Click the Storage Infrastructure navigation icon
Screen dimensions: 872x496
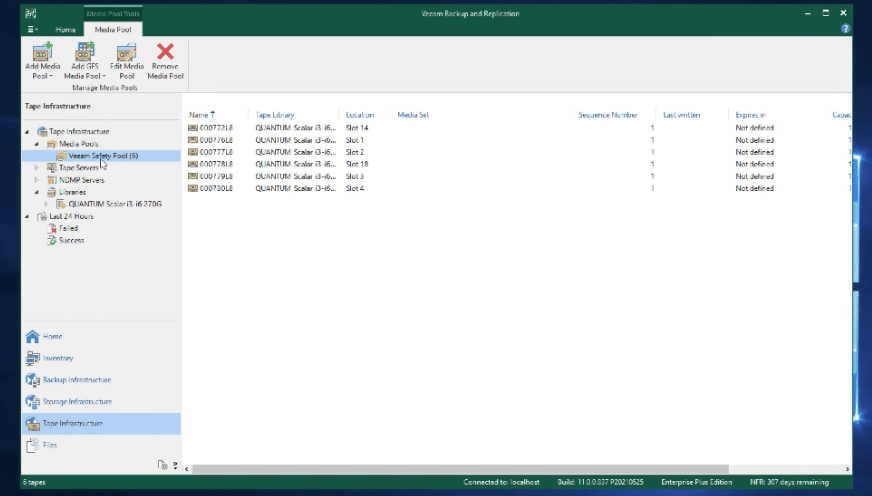[32, 401]
